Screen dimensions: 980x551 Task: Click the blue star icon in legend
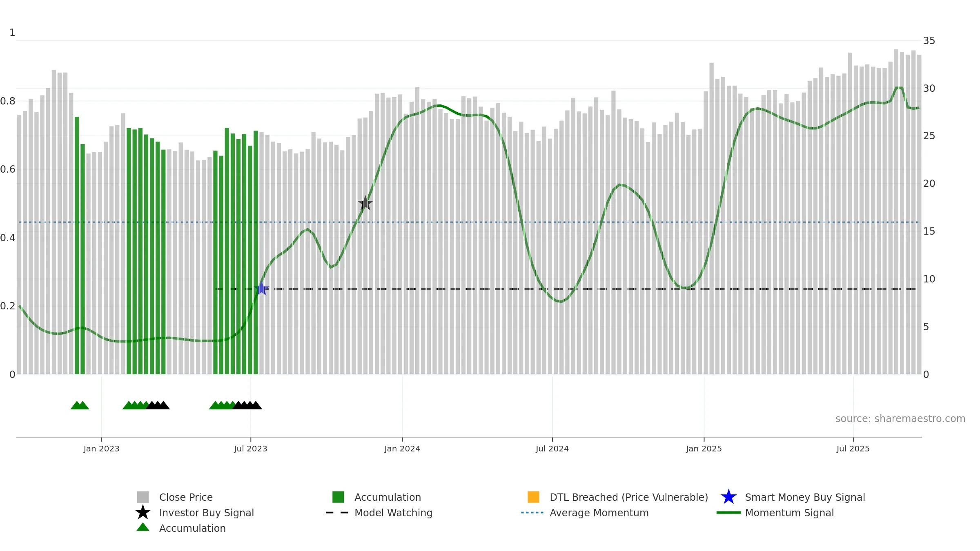[x=728, y=497]
